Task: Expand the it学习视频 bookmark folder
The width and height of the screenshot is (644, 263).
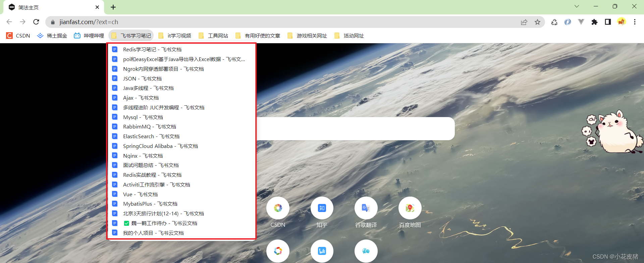Action: 175,36
